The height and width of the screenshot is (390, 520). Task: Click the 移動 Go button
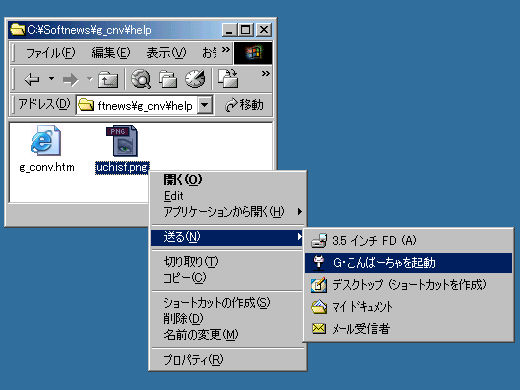point(244,105)
